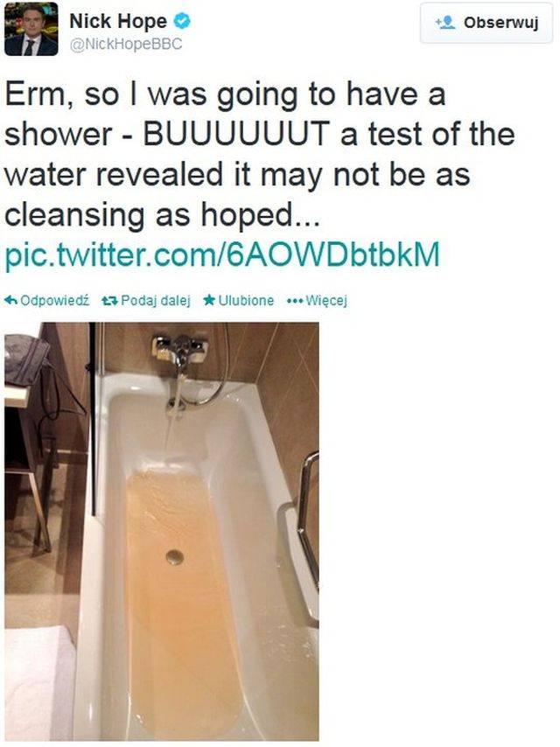The height and width of the screenshot is (747, 560).
Task: Follow the account with Obserwuj button
Action: 486,23
